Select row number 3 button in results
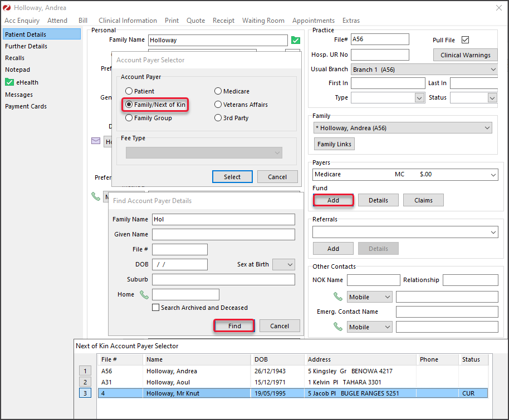 pyautogui.click(x=85, y=394)
